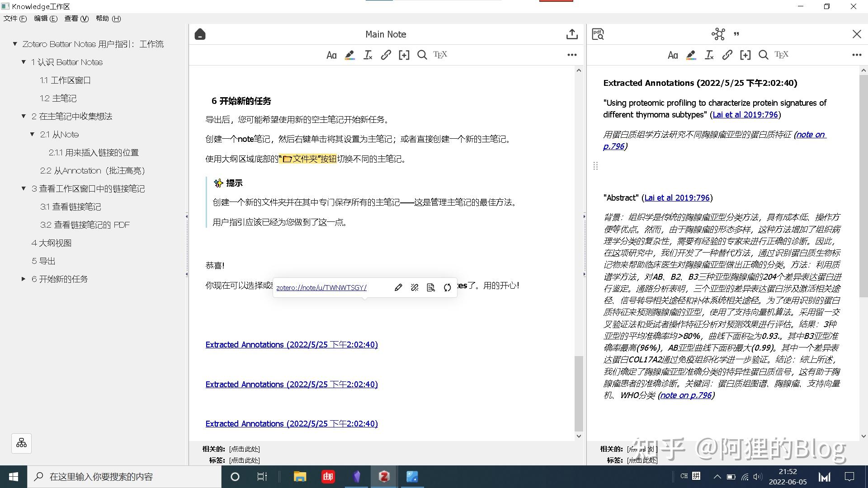
Task: Open graph view from the bottom-left icon
Action: click(x=21, y=443)
